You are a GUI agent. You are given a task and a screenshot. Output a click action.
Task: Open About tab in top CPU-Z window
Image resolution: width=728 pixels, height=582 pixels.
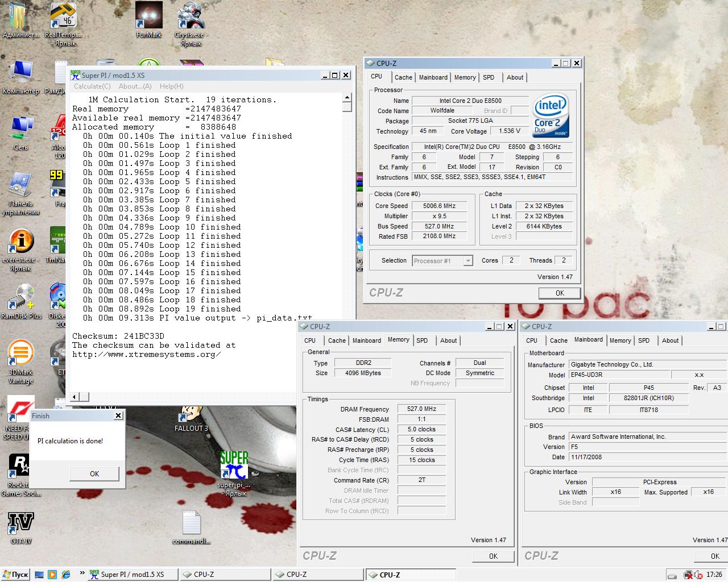pos(515,77)
